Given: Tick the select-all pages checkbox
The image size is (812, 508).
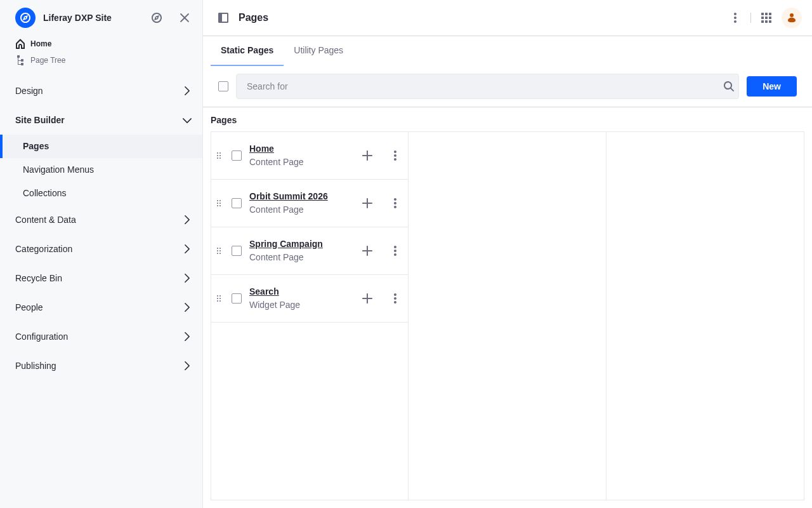Looking at the screenshot, I should click(223, 86).
